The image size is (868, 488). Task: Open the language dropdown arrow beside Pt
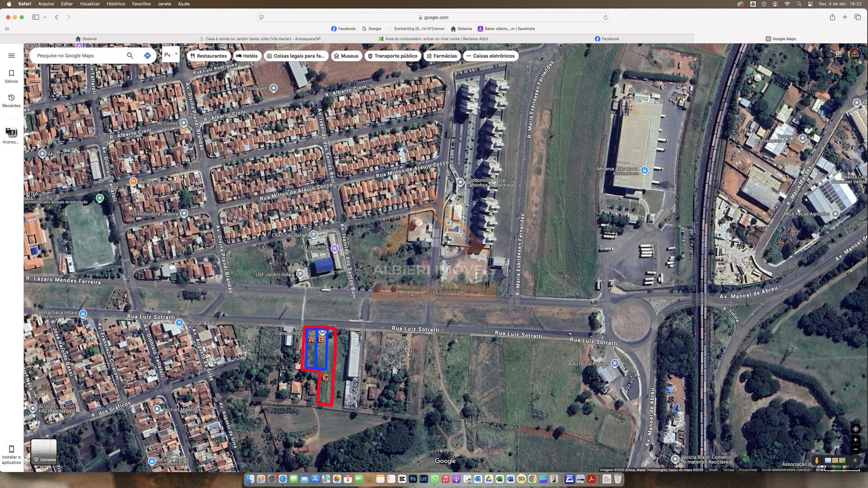176,54
